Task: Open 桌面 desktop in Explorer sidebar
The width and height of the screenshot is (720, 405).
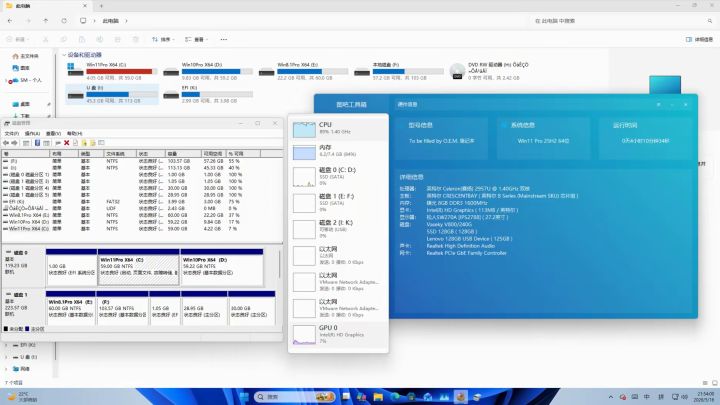Action: click(x=21, y=104)
